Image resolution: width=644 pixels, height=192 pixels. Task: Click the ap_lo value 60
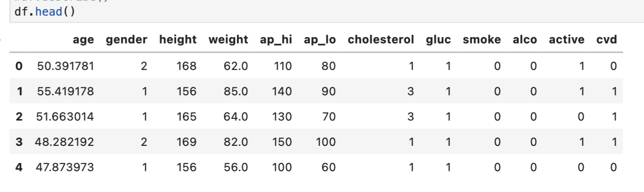(x=328, y=167)
